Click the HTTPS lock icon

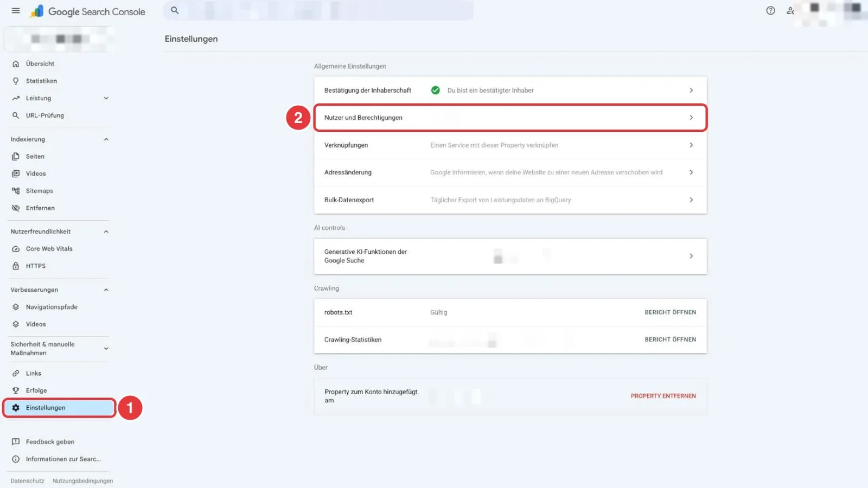tap(16, 266)
